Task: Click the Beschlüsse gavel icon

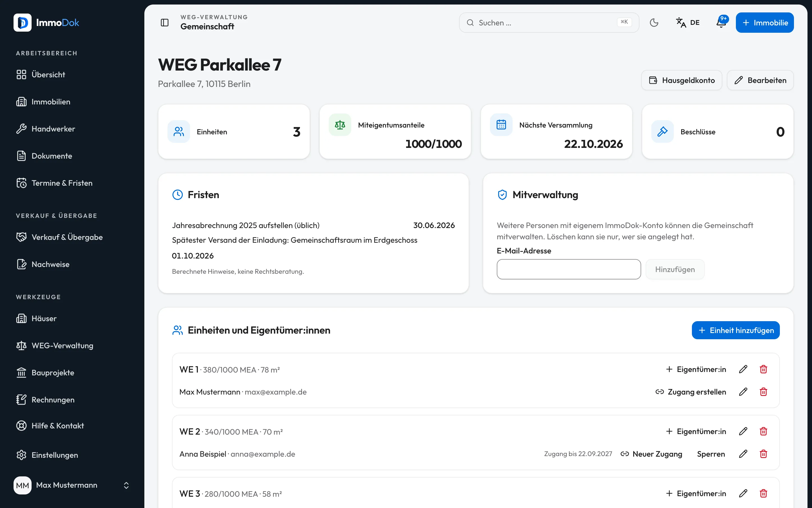Action: pos(662,132)
